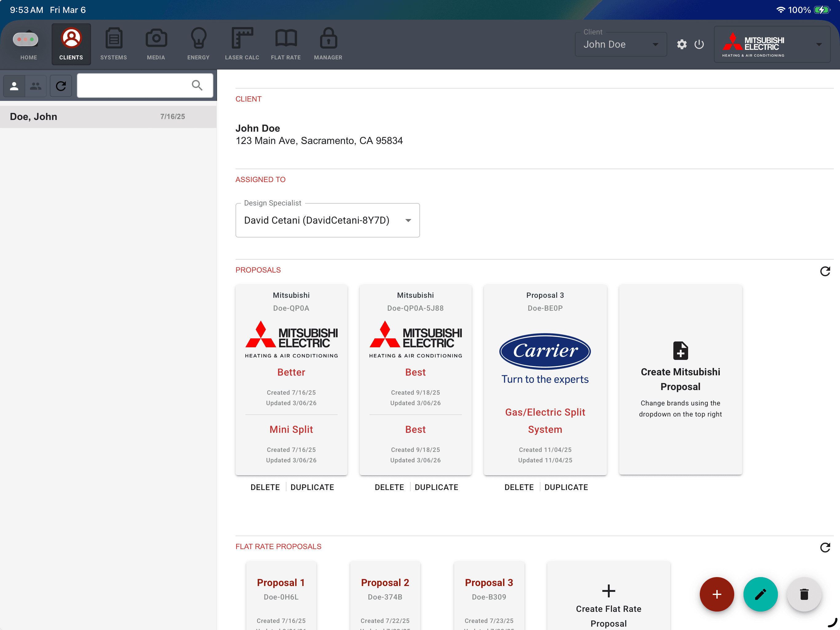The height and width of the screenshot is (630, 840).
Task: Open the Client John Doe dropdown
Action: pos(620,44)
